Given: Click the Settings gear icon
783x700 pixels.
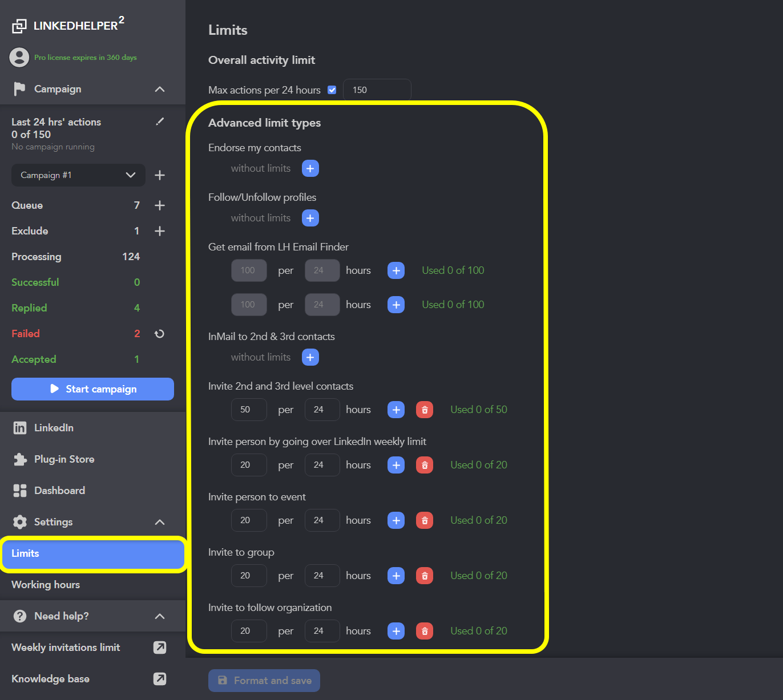Looking at the screenshot, I should 19,521.
